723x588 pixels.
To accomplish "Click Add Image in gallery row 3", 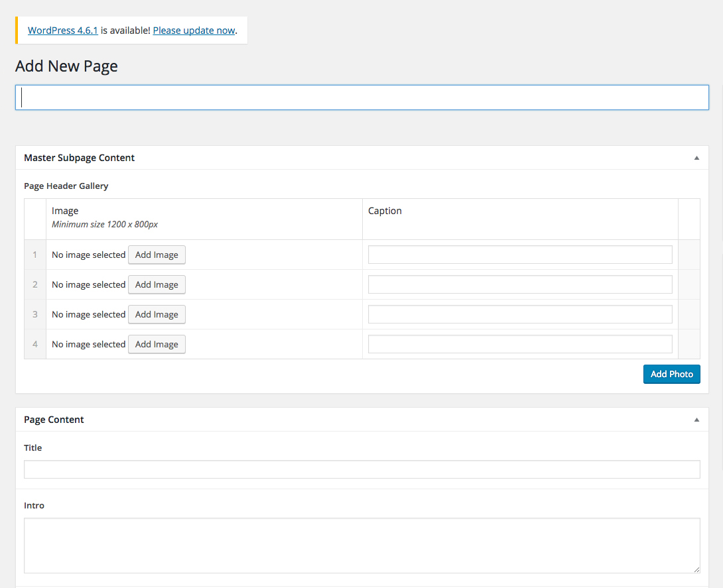I will 157,314.
